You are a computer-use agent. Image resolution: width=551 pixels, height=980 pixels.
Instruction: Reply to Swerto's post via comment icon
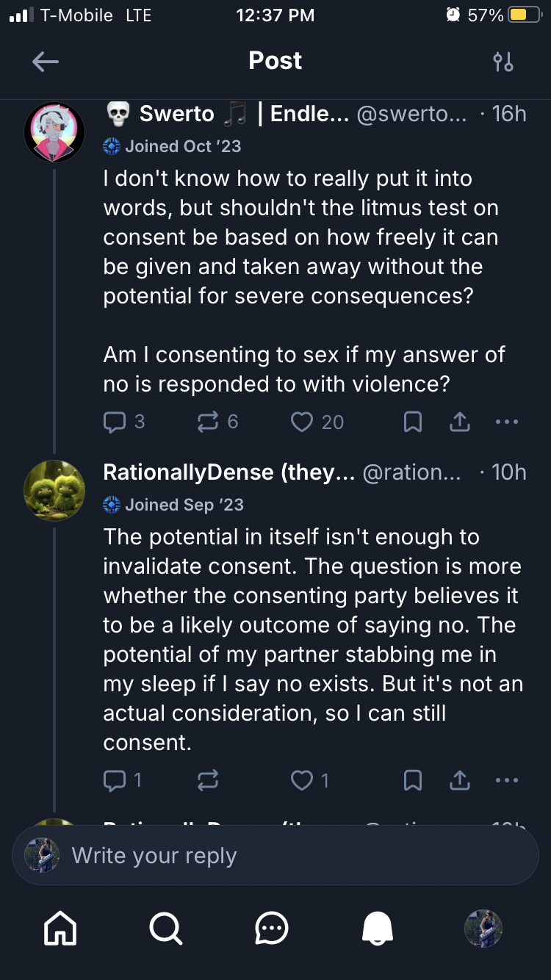tap(115, 422)
